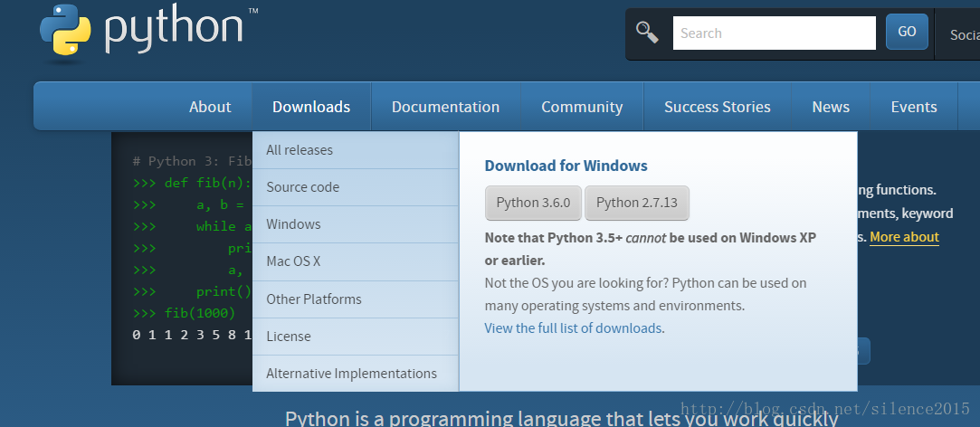The height and width of the screenshot is (427, 980).
Task: Select All releases from Downloads menu
Action: pyautogui.click(x=356, y=150)
